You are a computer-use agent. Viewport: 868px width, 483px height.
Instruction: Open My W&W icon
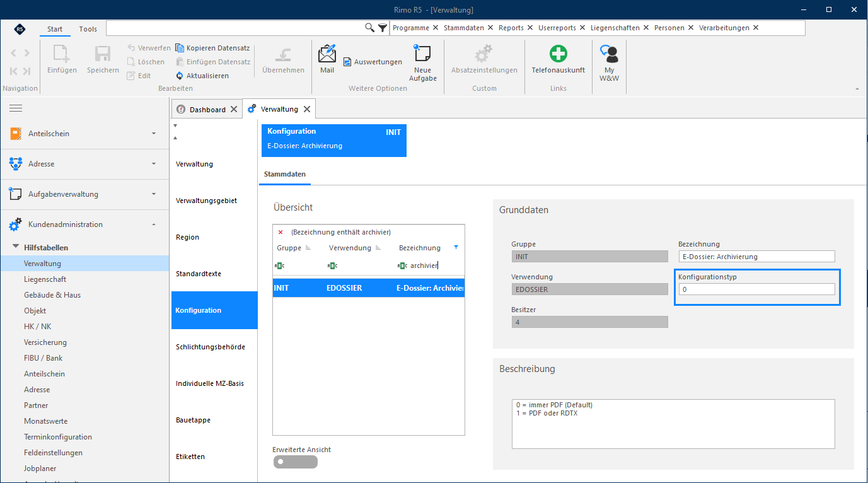pyautogui.click(x=609, y=54)
